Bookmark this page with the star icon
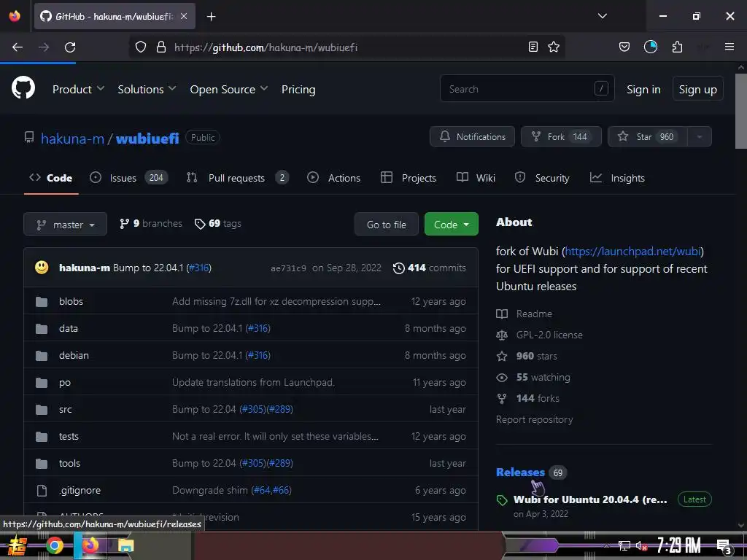Viewport: 747px width, 560px height. tap(554, 47)
